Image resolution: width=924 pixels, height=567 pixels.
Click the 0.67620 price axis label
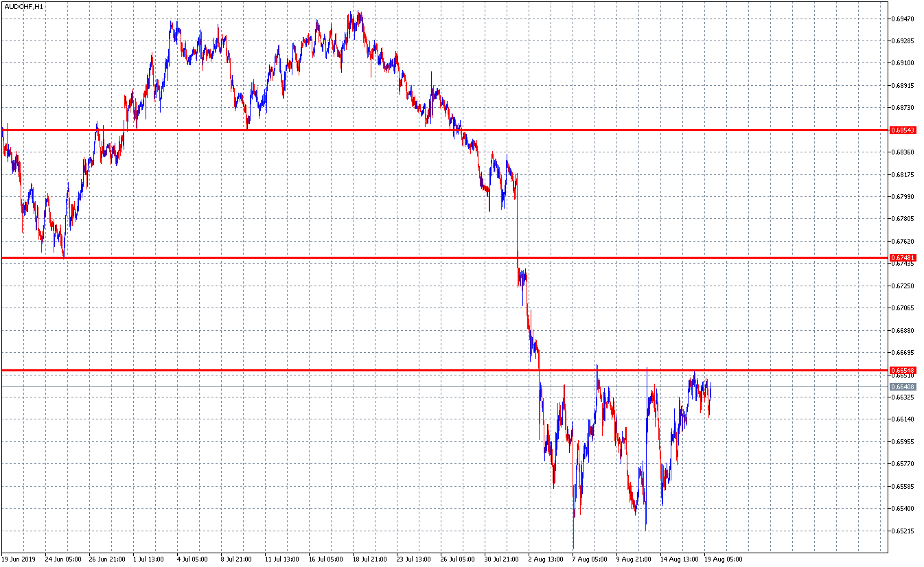(903, 242)
